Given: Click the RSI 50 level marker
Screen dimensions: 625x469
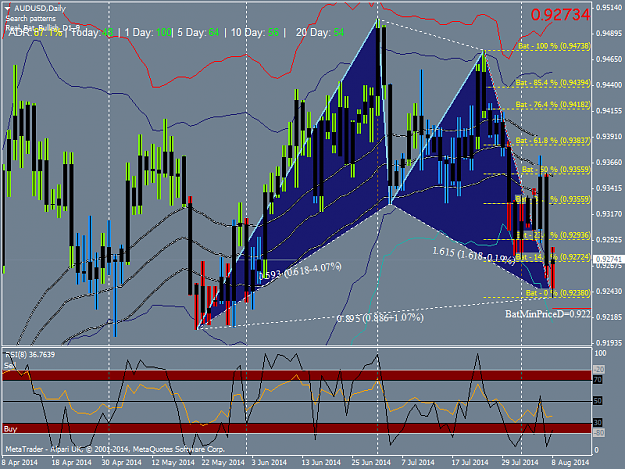Looking at the screenshot, I should point(597,401).
